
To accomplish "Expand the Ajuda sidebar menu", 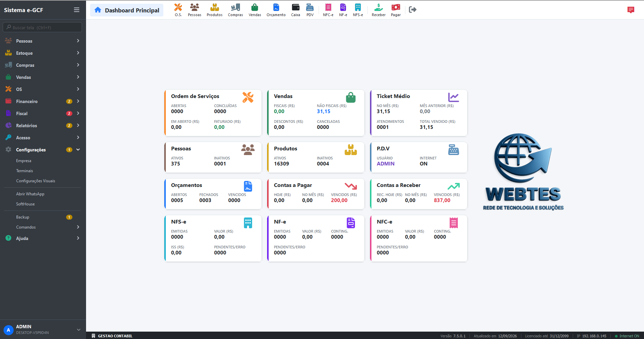I will coord(43,238).
